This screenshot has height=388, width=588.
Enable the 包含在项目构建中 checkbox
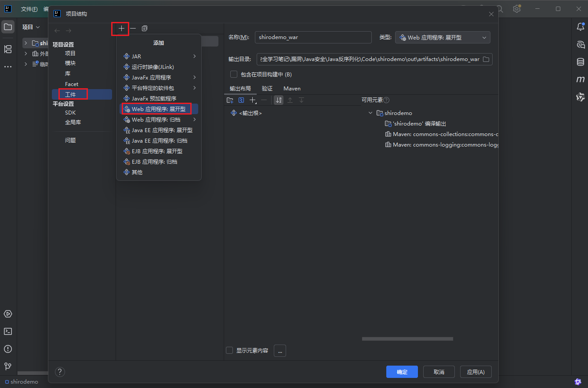point(234,74)
